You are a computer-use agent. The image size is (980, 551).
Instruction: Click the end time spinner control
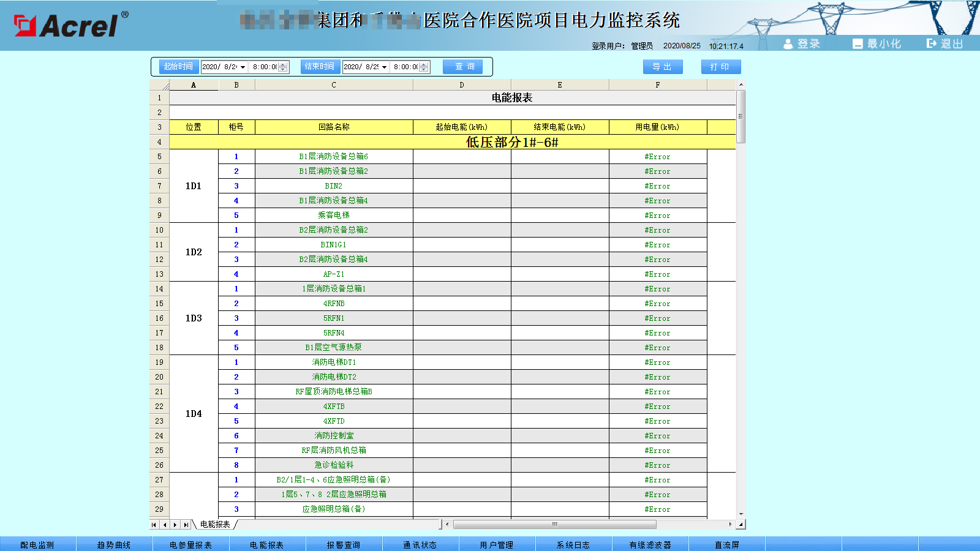coord(423,67)
